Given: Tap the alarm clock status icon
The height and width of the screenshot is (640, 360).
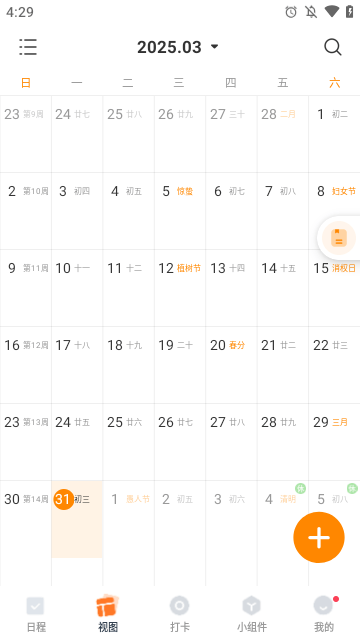Looking at the screenshot, I should [x=291, y=12].
